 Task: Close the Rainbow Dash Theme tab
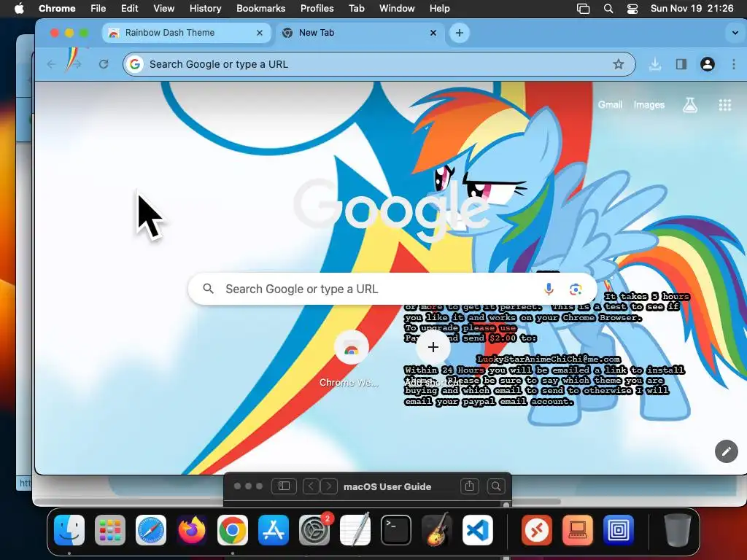tap(260, 33)
